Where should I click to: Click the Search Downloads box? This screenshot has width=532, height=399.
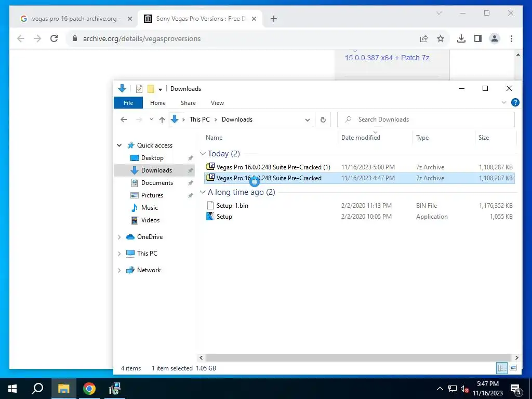pyautogui.click(x=426, y=119)
